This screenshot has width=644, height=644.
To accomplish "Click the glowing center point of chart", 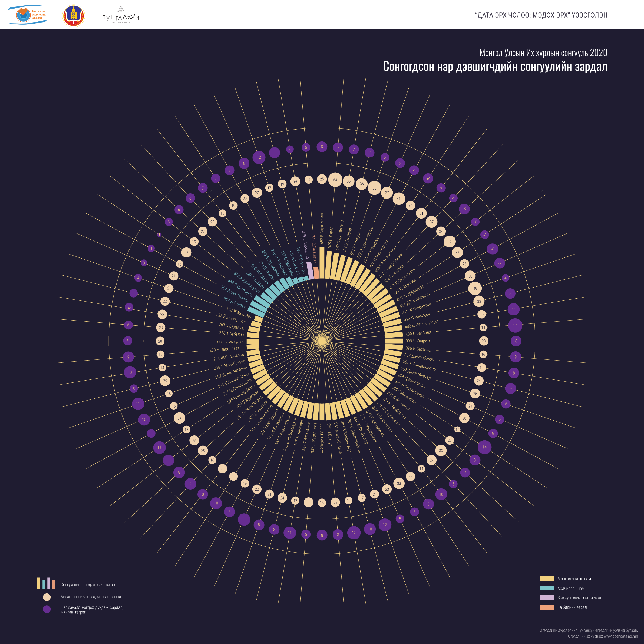I will 322,341.
